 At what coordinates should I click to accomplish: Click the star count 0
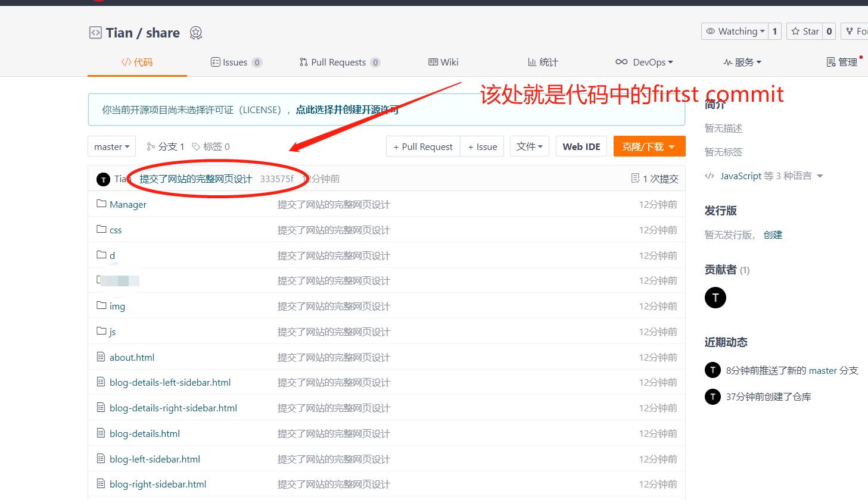[x=829, y=32]
